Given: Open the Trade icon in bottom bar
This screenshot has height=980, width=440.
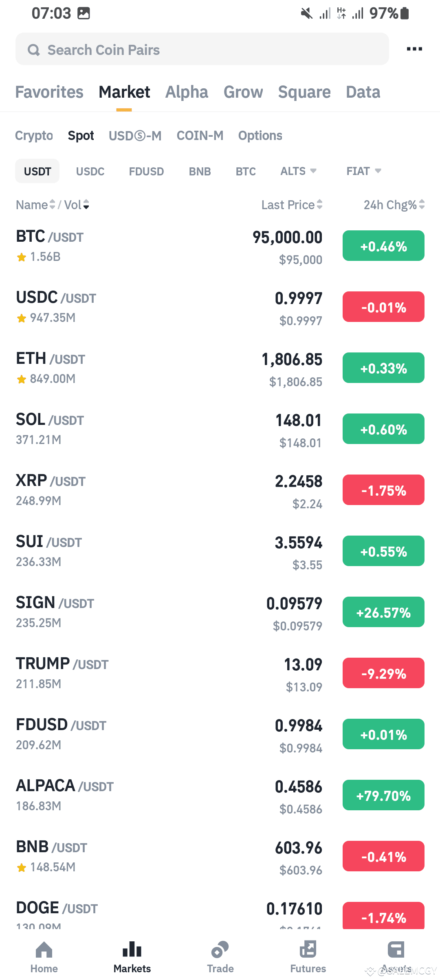Looking at the screenshot, I should 220,950.
